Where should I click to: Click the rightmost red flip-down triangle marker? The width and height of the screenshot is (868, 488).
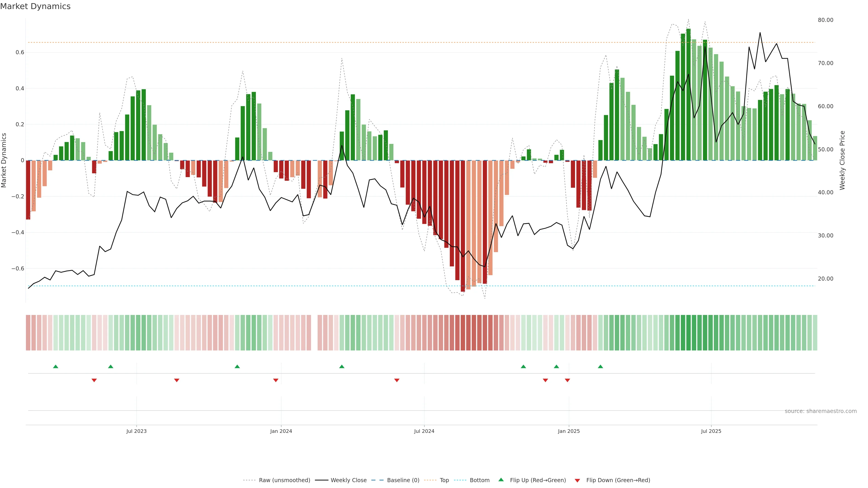[x=567, y=380]
